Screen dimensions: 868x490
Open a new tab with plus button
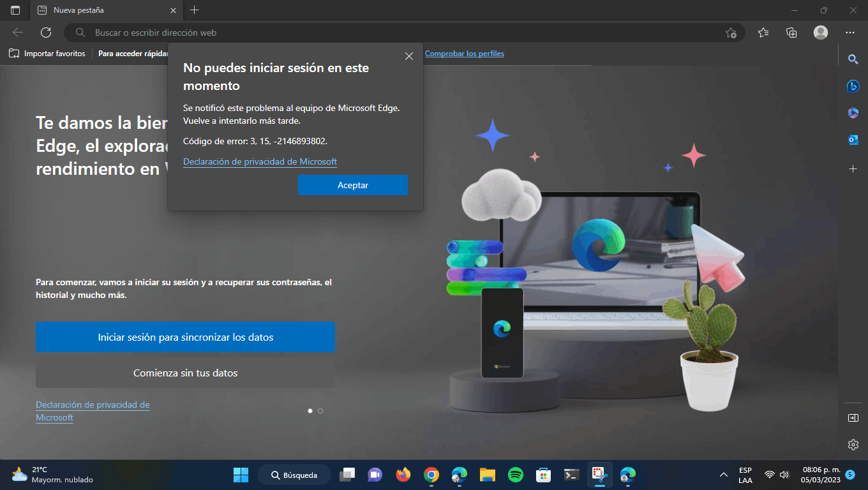195,10
